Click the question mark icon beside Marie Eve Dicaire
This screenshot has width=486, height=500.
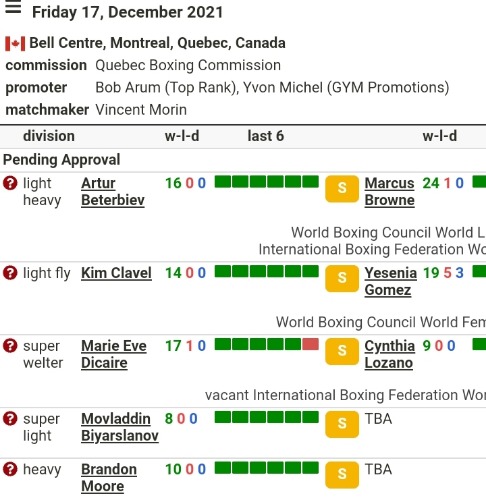[10, 346]
